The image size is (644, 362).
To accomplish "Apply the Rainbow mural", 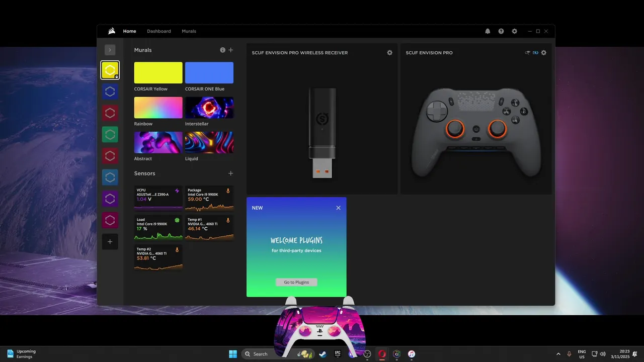I will point(158,108).
